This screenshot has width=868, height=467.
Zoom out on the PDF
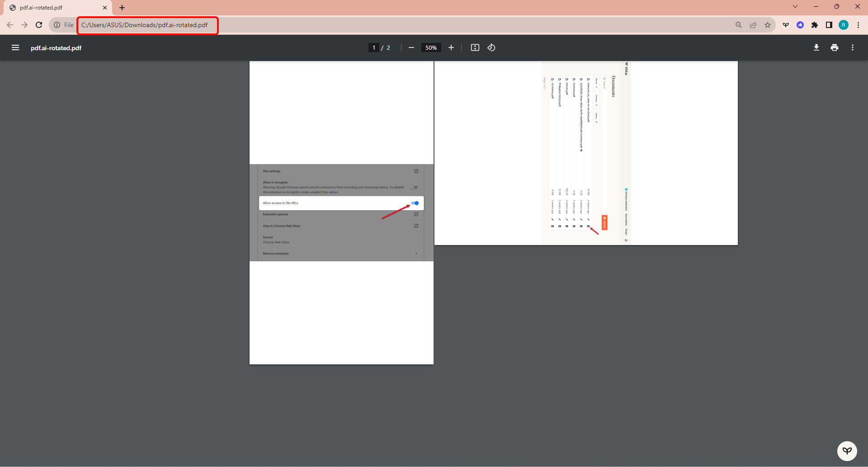tap(411, 47)
